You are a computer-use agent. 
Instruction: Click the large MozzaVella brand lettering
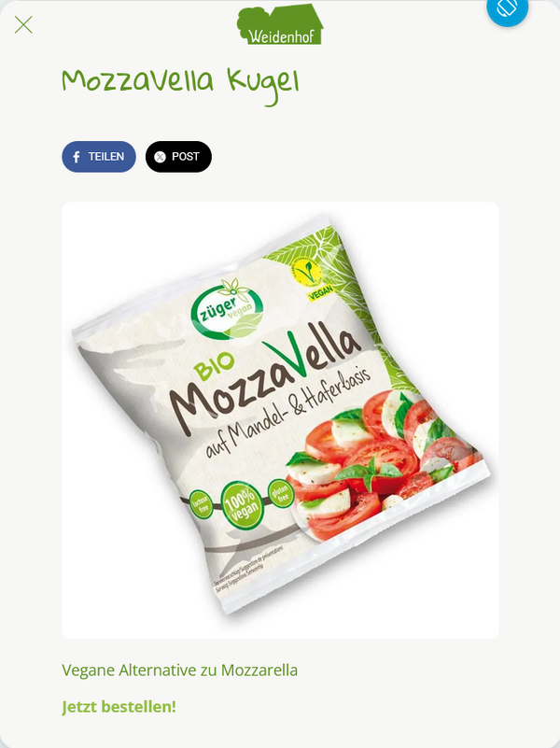[264, 377]
